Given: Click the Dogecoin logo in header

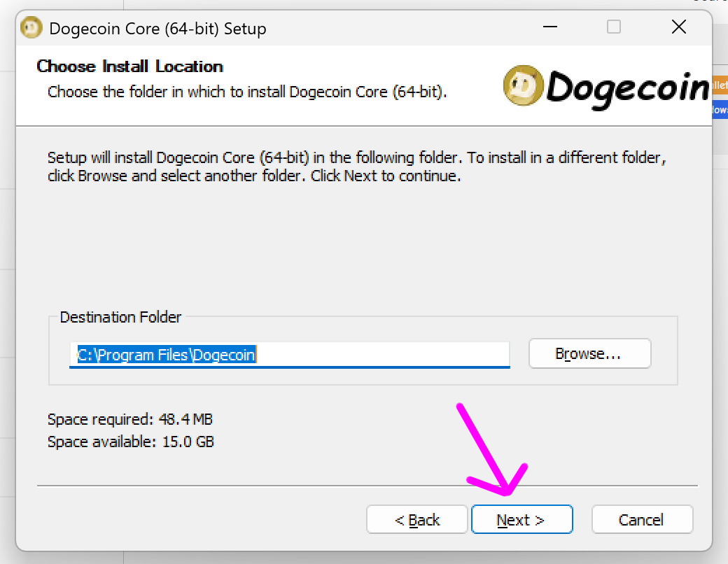Looking at the screenshot, I should pyautogui.click(x=605, y=87).
